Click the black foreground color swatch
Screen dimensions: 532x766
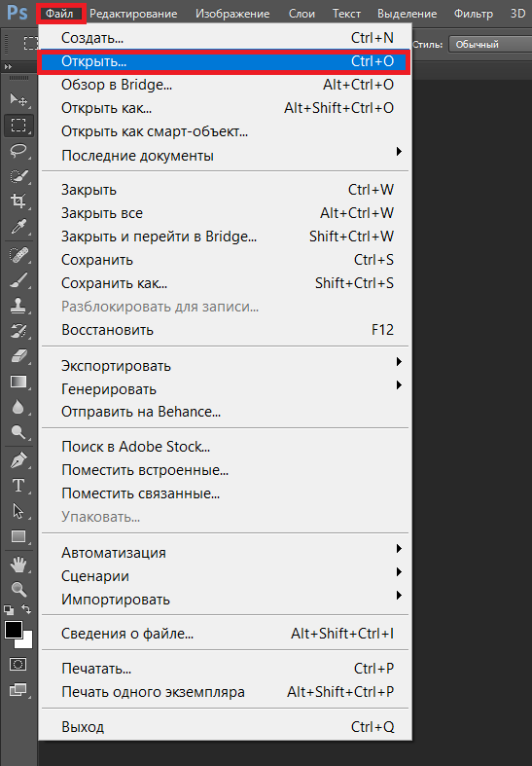14,630
